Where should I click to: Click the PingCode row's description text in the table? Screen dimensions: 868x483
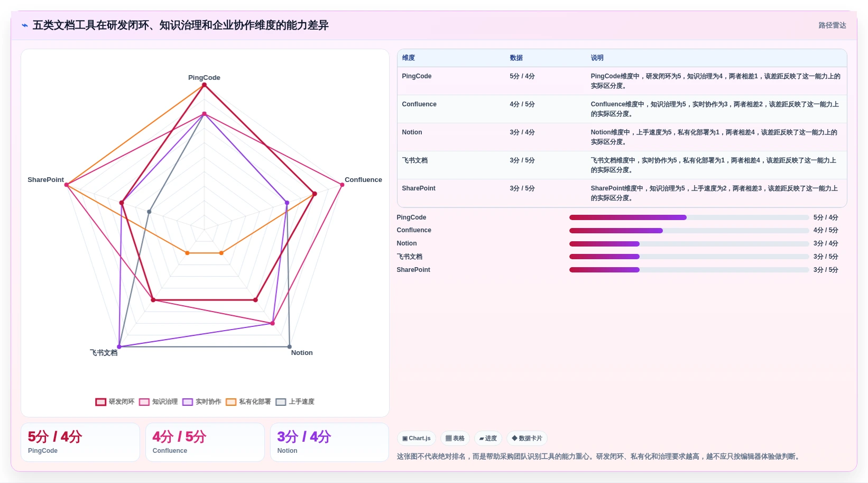click(x=716, y=81)
